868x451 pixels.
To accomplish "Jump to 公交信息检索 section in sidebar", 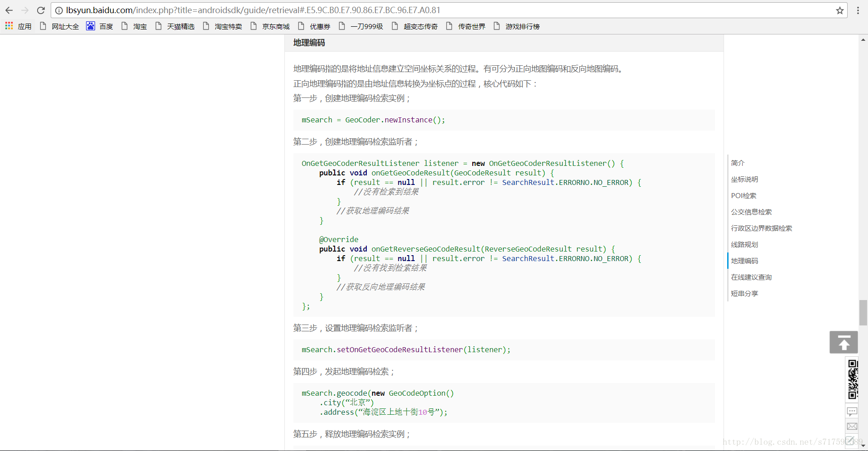I will click(751, 212).
